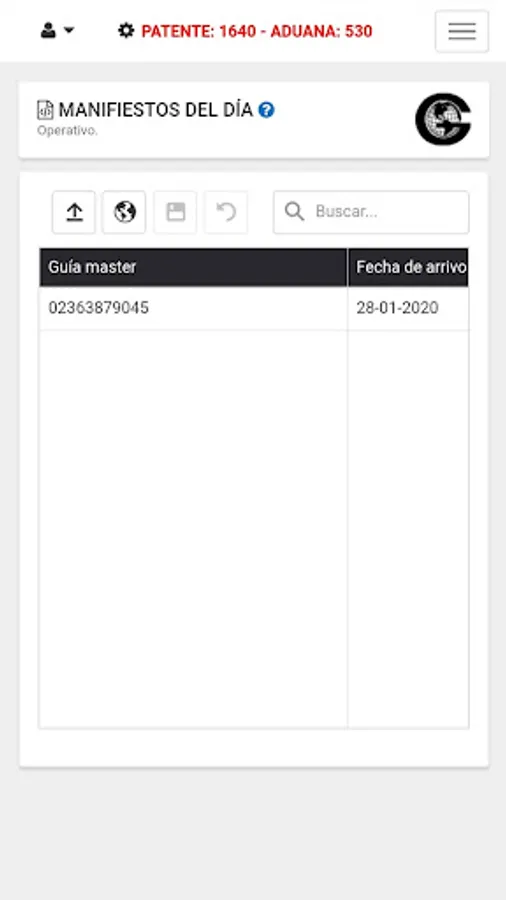
Task: Click the magnifier search icon
Action: (x=294, y=212)
